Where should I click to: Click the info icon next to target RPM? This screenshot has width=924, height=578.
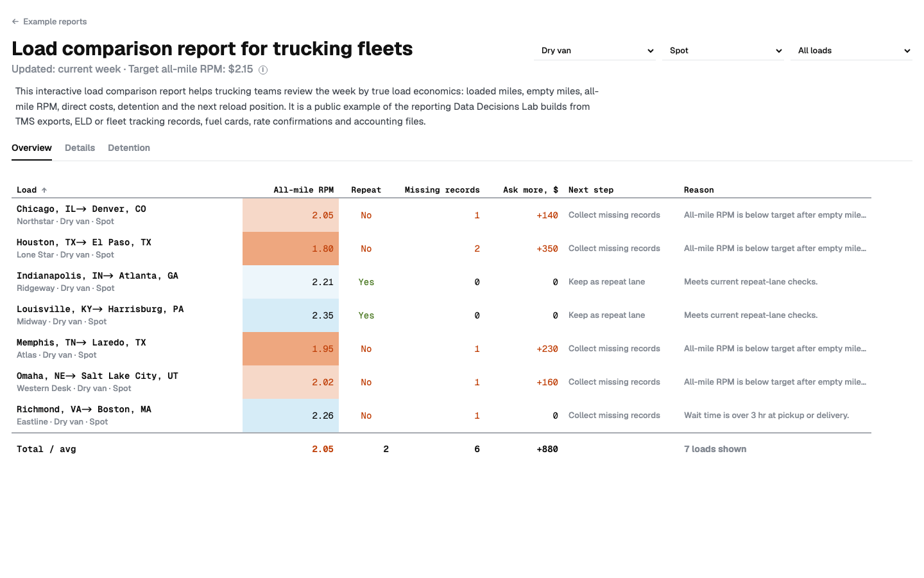263,70
